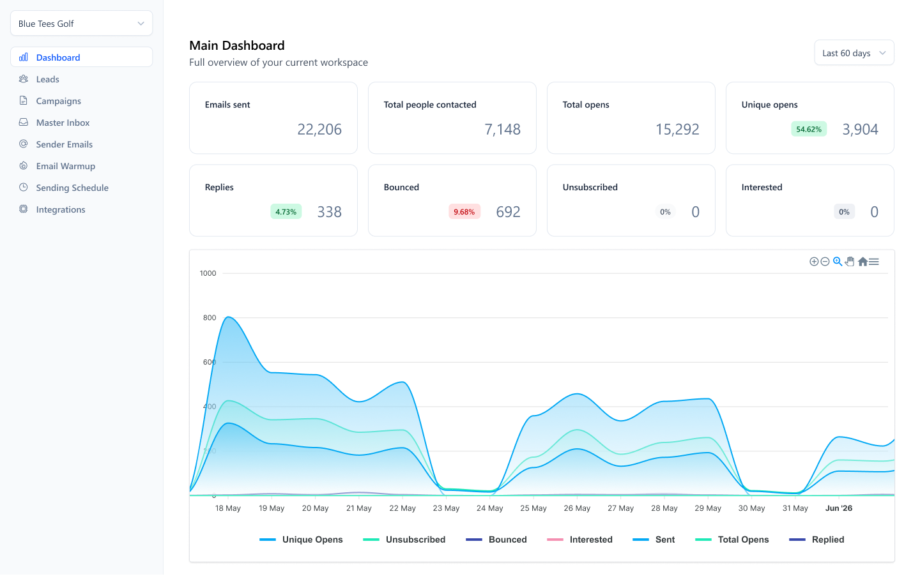
Task: Click the Email Warmup flame icon
Action: click(24, 166)
